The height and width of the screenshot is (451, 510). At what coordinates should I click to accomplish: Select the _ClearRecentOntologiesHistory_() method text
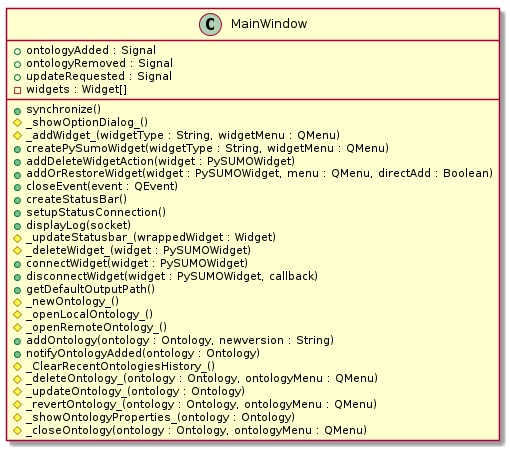[x=121, y=366]
